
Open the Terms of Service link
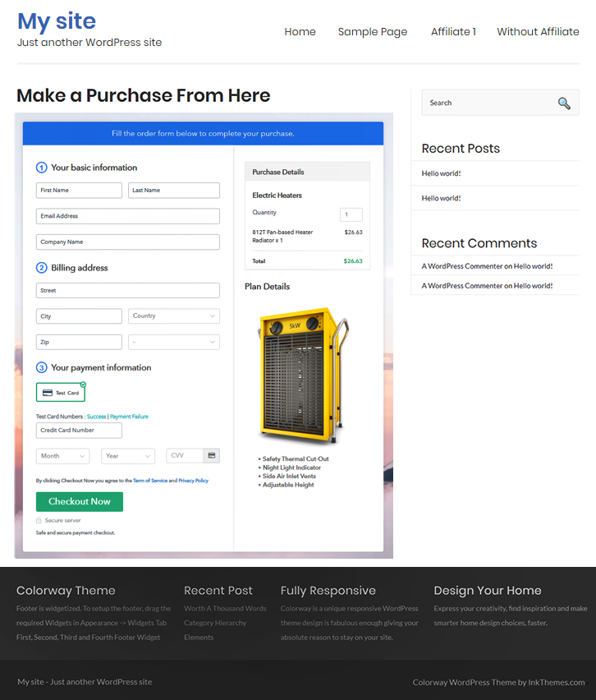click(x=149, y=481)
